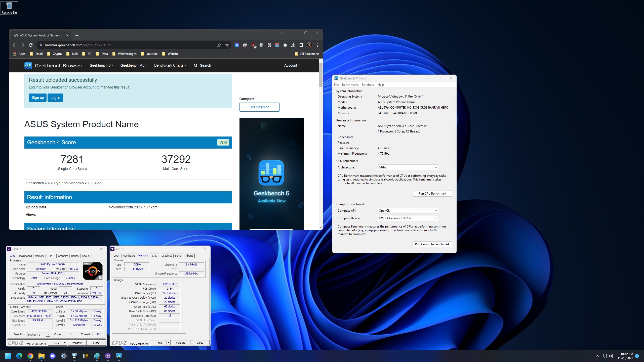Viewport: 644px width, 362px height.
Task: Open Microsoft Edge from the taskbar
Action: coord(19,356)
